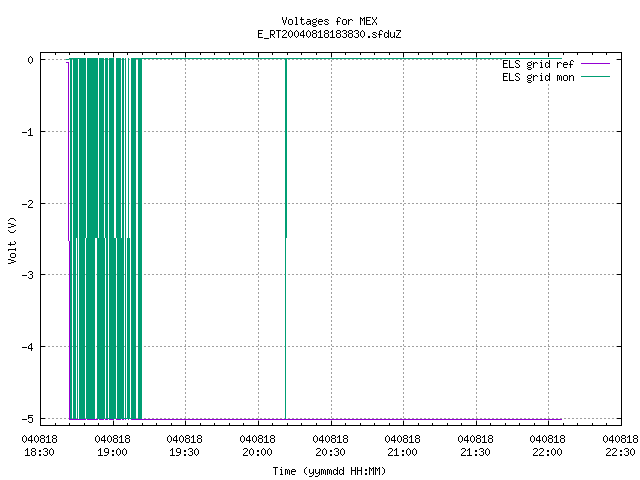
Task: Click the x-axis tick label 20:30
Action: (x=330, y=453)
